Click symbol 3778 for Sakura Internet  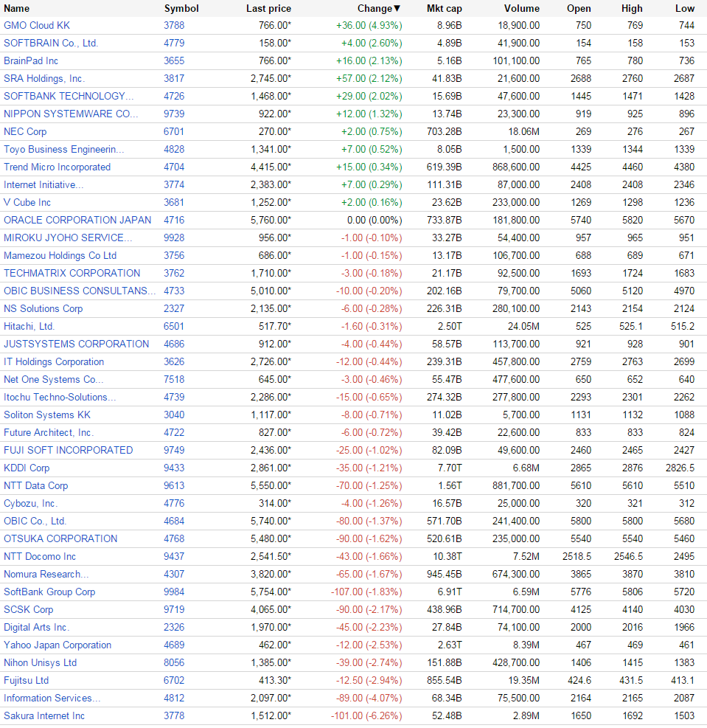tap(174, 715)
